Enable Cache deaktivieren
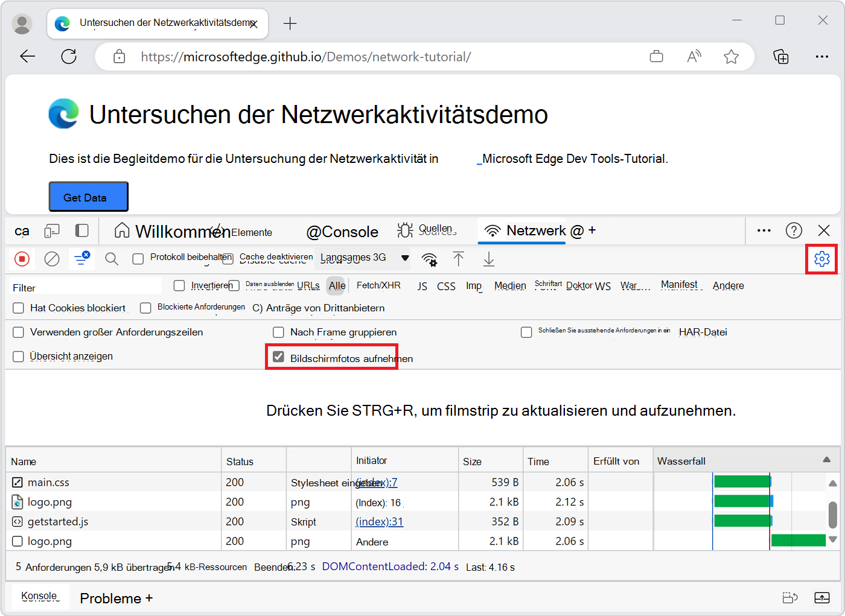 (228, 258)
